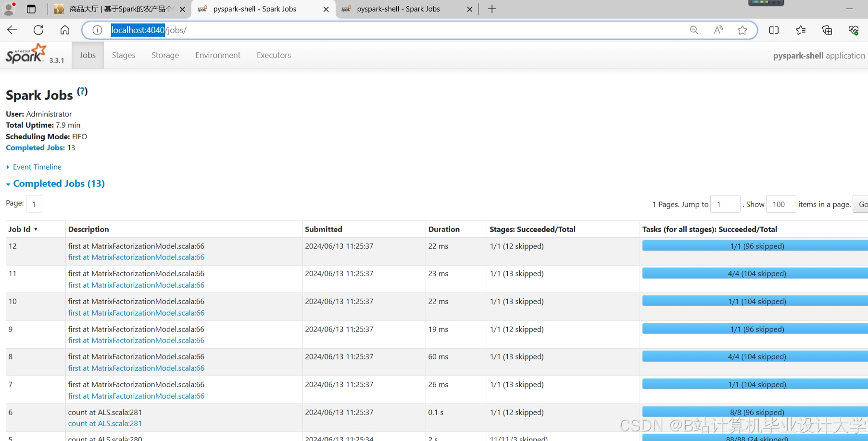
Task: Open split screen view in the browser
Action: 774,30
